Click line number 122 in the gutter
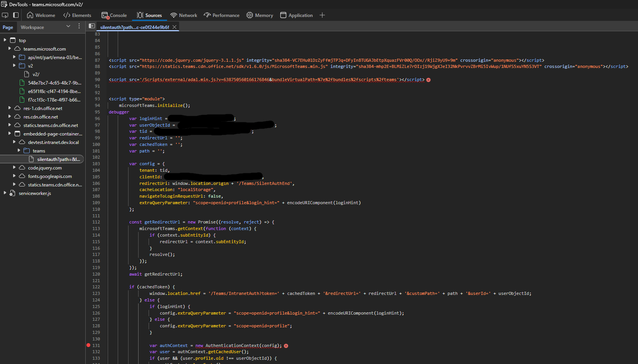638x364 pixels. pyautogui.click(x=96, y=287)
